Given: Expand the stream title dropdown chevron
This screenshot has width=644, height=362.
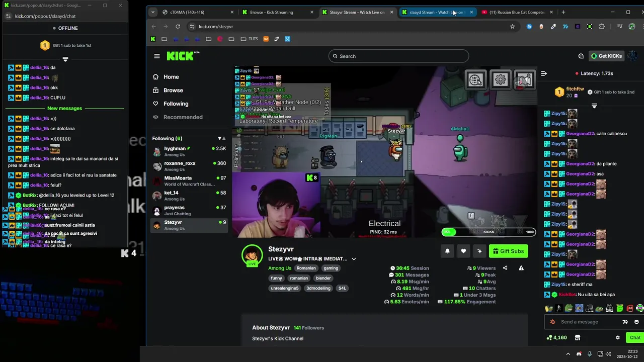Looking at the screenshot, I should pos(354,259).
